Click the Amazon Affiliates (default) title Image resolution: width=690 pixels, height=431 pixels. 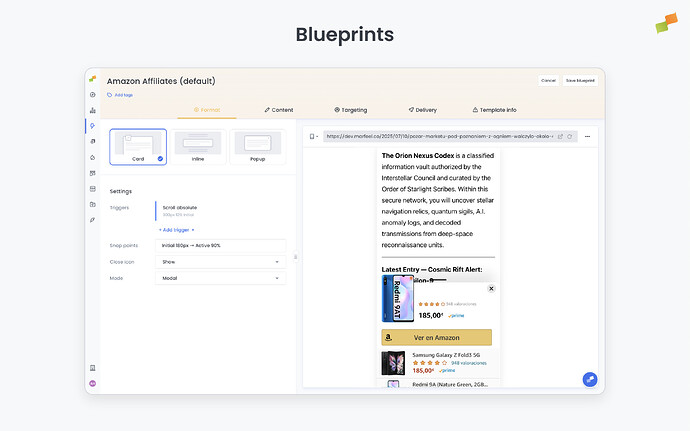[161, 81]
